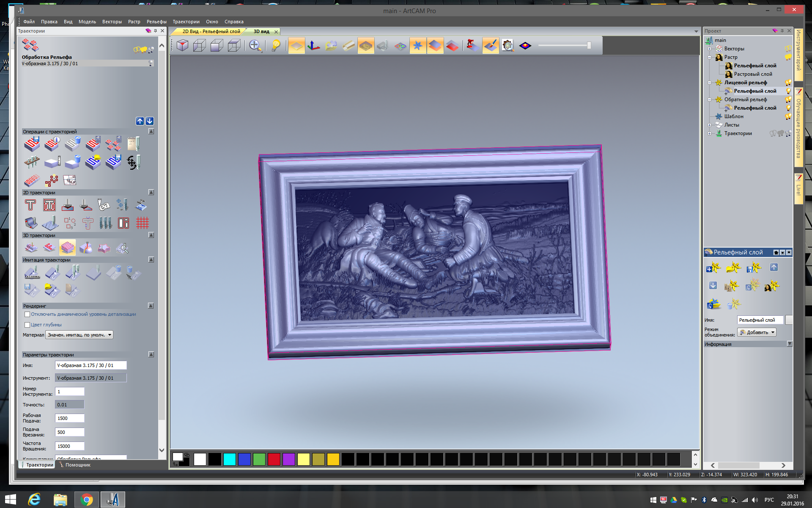This screenshot has width=812, height=508.
Task: Click the Machine Relief 3D toolpath icon
Action: [67, 248]
